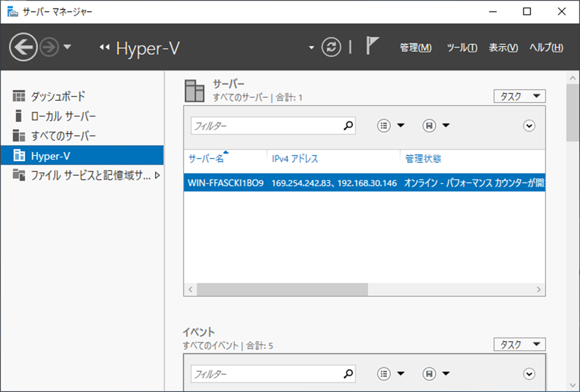Image resolution: width=580 pixels, height=392 pixels.
Task: Open the notifications flag icon
Action: click(x=372, y=47)
